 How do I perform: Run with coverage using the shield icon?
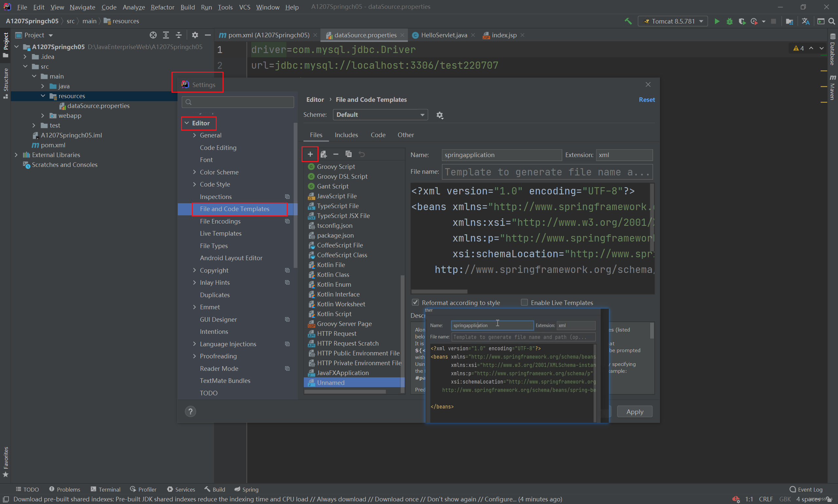pos(742,21)
